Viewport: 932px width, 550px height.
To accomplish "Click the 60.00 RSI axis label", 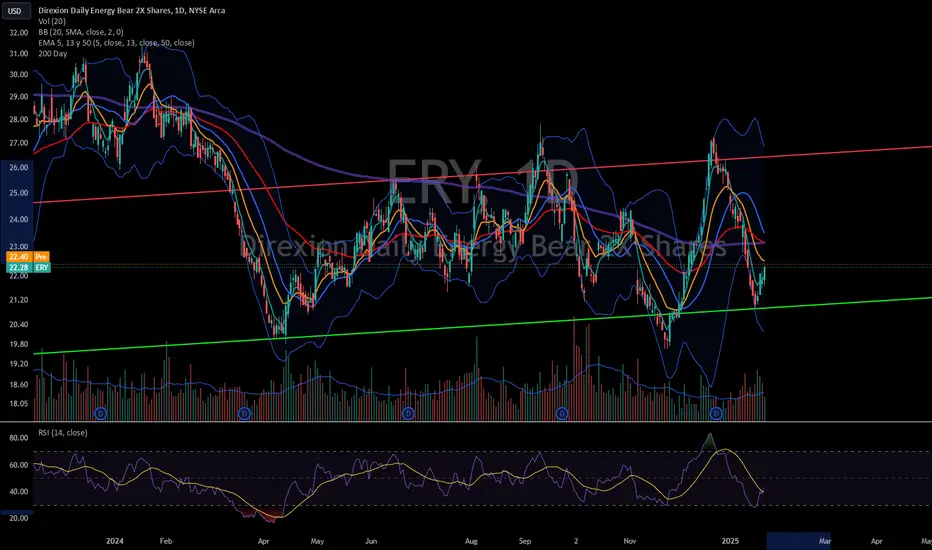I will [19, 465].
